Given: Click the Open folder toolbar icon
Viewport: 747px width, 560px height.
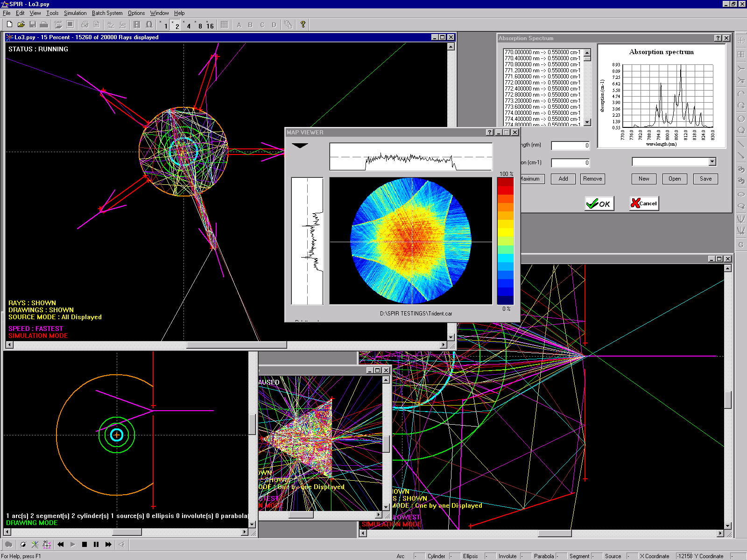Looking at the screenshot, I should pyautogui.click(x=21, y=25).
